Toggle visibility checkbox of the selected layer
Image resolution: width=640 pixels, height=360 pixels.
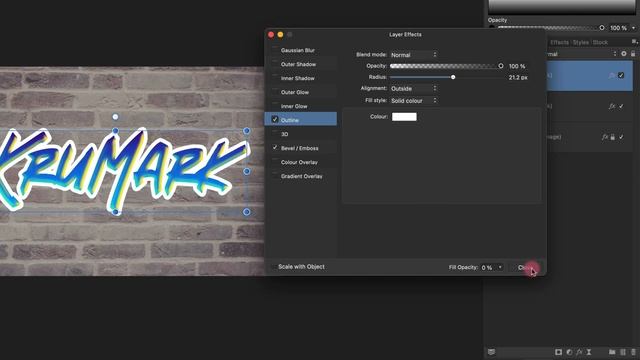coord(621,75)
